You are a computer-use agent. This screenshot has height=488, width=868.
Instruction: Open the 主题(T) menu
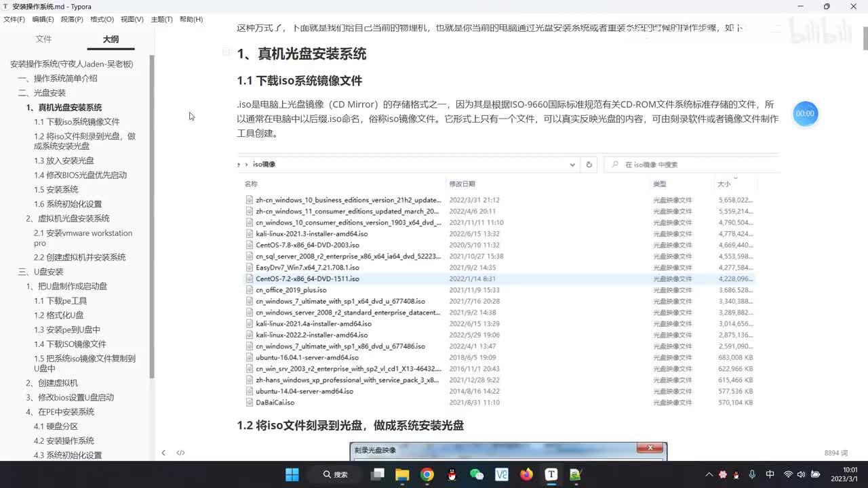pyautogui.click(x=161, y=19)
